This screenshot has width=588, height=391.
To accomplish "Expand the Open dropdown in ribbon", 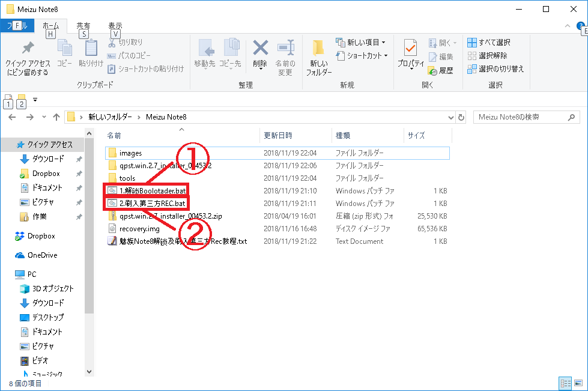I will click(443, 43).
